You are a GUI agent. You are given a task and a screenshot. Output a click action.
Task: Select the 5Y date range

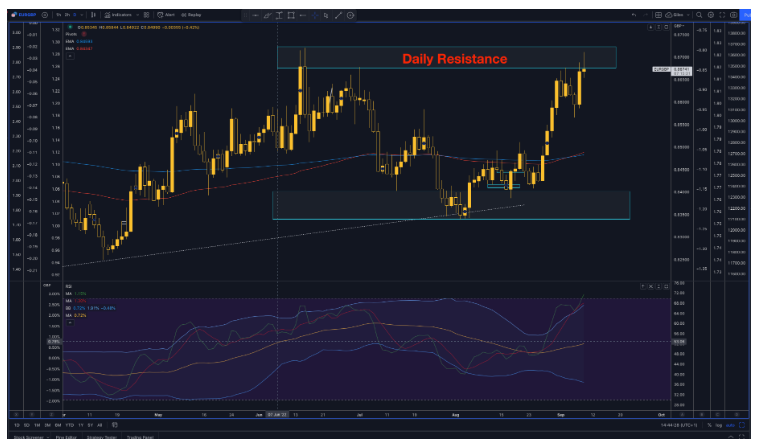point(90,425)
